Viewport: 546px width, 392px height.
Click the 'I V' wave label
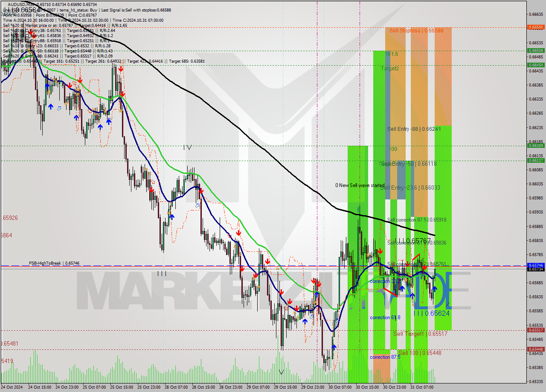pos(187,147)
